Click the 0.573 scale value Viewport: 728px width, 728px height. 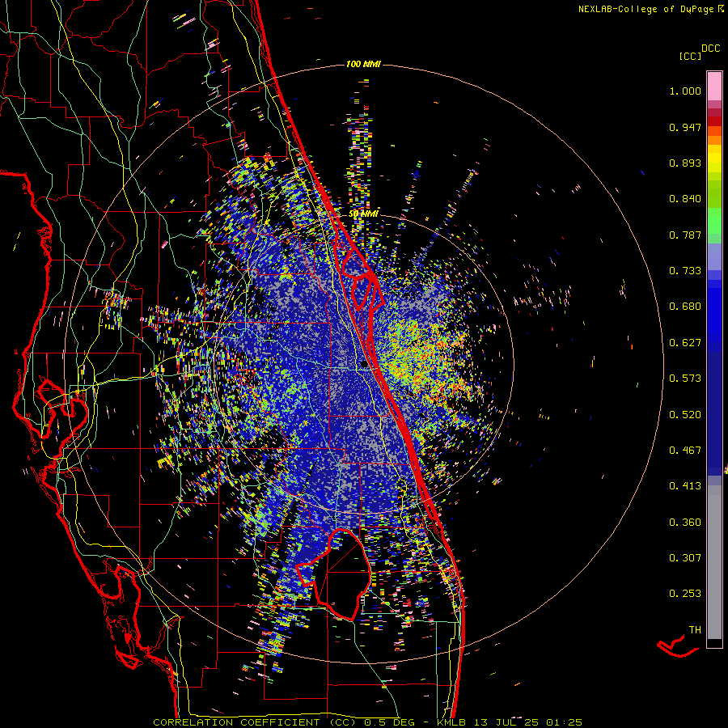(685, 379)
